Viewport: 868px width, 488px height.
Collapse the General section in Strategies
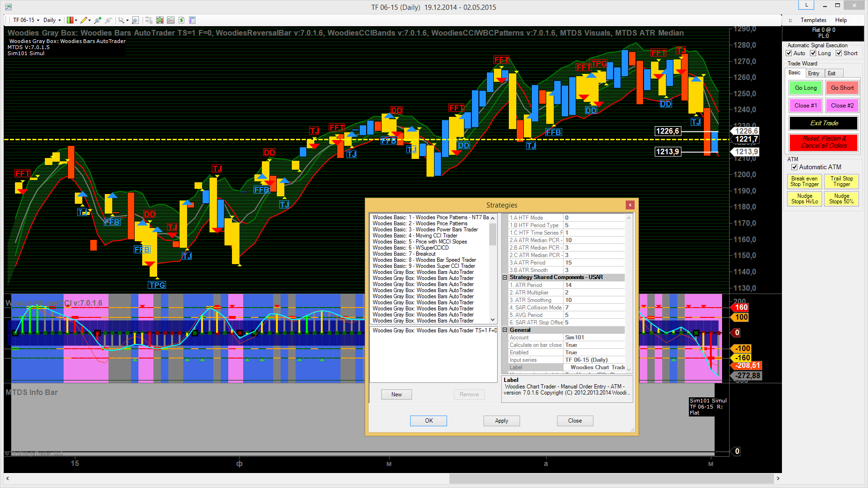click(505, 330)
